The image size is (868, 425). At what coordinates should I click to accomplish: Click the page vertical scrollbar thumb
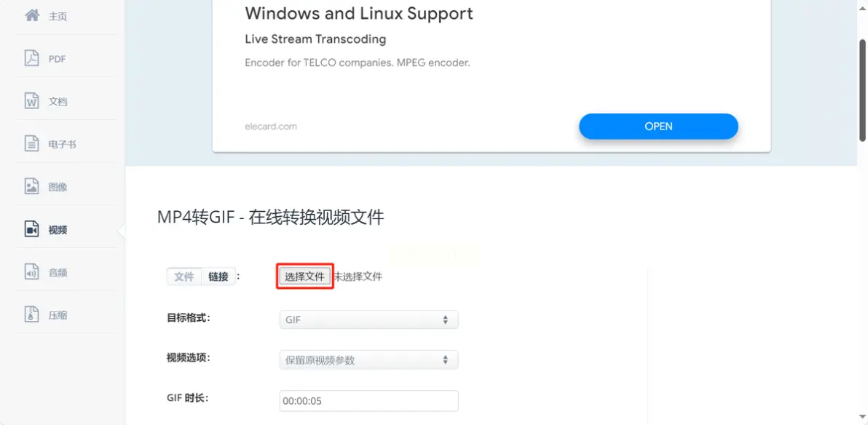pyautogui.click(x=862, y=90)
